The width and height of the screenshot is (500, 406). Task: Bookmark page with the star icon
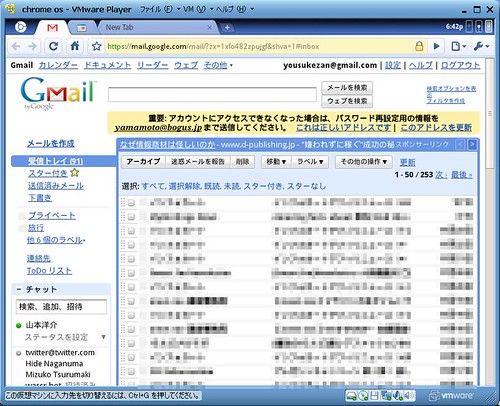(x=96, y=46)
